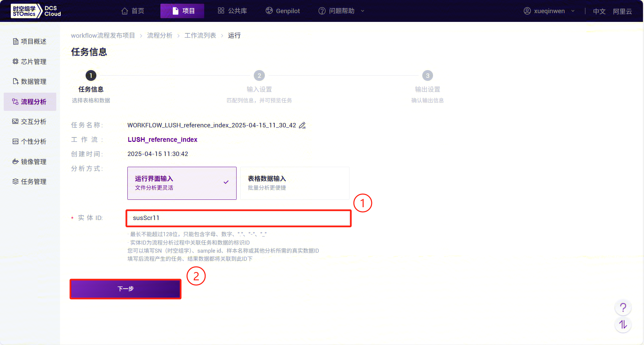Click the STOmics DCS Cloud logo

click(x=36, y=11)
